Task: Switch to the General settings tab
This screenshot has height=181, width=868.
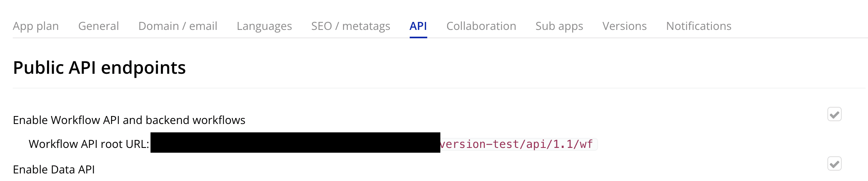Action: (x=98, y=26)
